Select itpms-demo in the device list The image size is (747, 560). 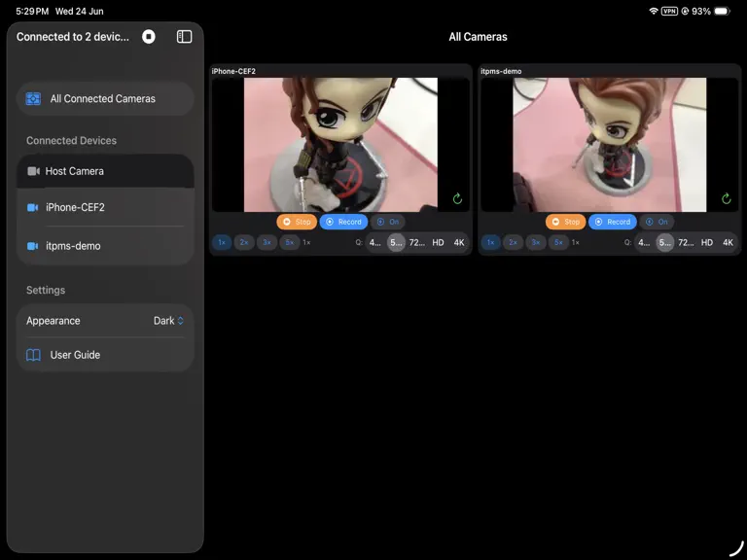[105, 246]
